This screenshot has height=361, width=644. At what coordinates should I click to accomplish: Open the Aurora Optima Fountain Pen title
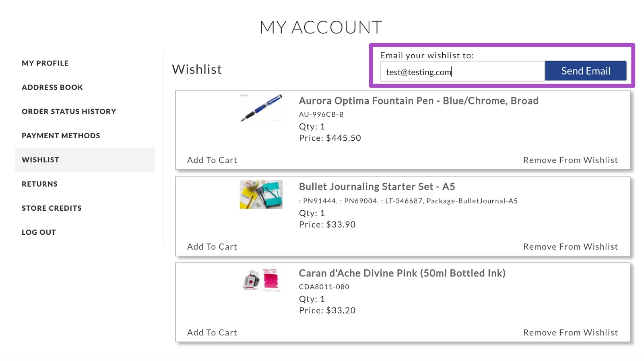[419, 101]
